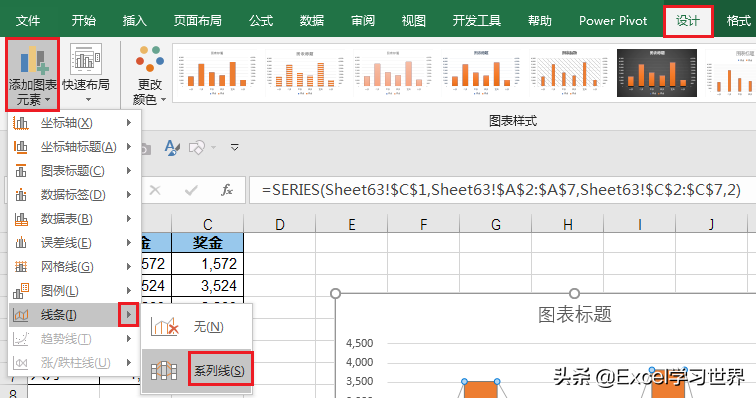Click the 4,500 axis label on chart

point(359,343)
